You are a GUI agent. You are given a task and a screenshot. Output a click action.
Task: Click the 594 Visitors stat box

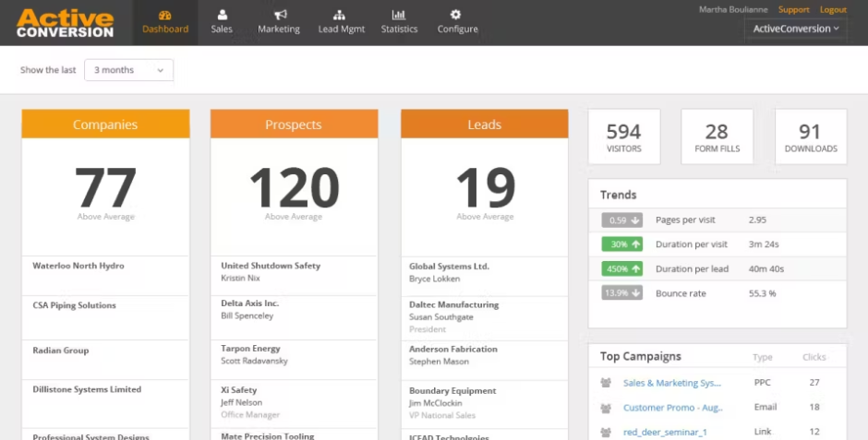[x=624, y=137]
